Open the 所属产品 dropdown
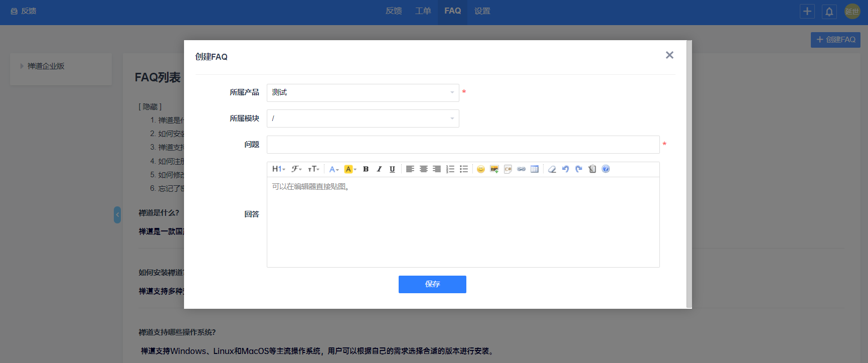The image size is (868, 363). [363, 92]
